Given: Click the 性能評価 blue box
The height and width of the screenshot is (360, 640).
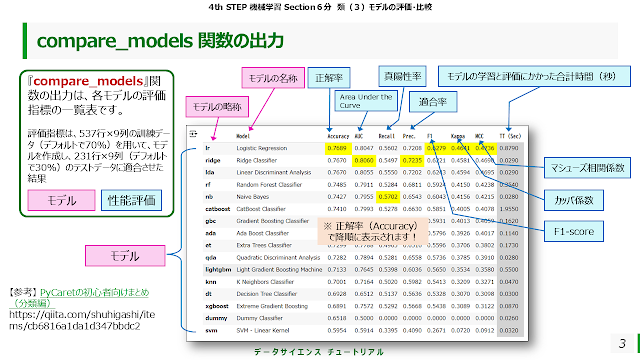Looking at the screenshot, I should click(x=131, y=200).
